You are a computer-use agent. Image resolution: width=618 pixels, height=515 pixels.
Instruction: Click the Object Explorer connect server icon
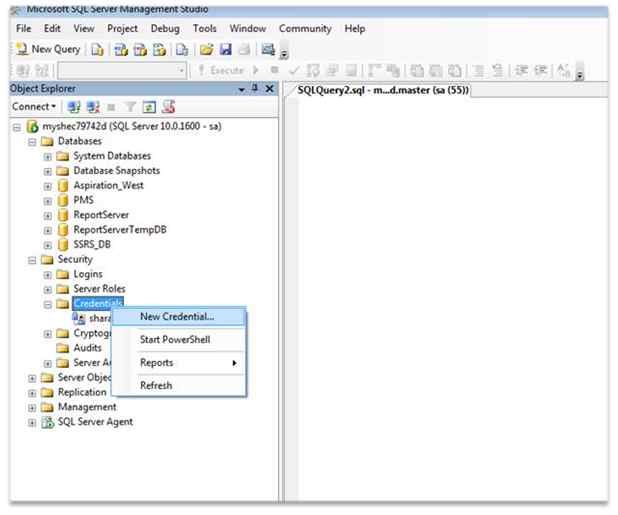click(74, 107)
